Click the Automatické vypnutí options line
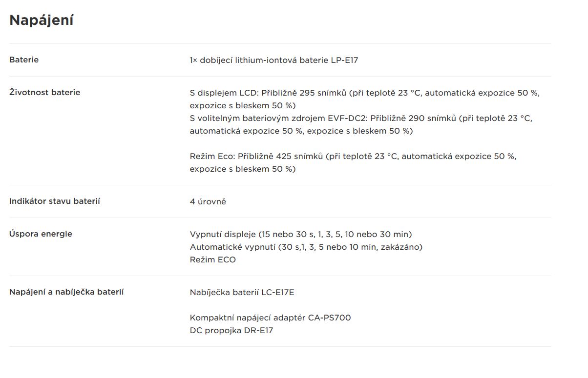The image size is (588, 378). pos(306,247)
